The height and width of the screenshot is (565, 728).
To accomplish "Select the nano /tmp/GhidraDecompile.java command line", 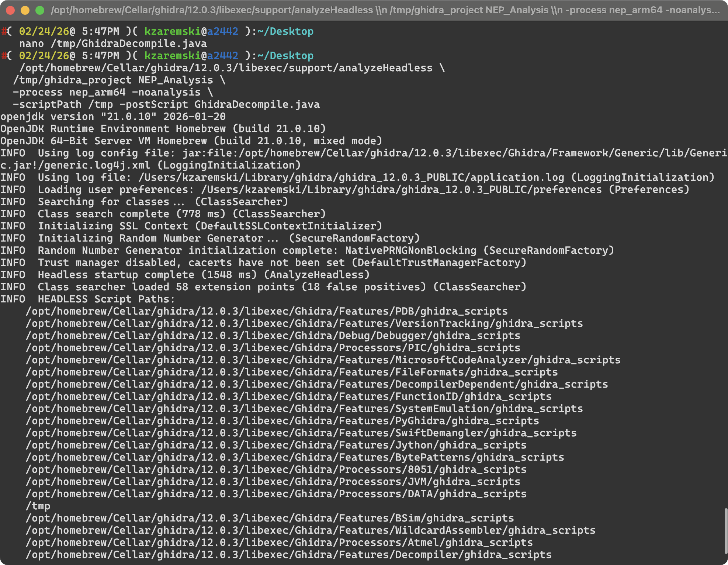I will (112, 43).
